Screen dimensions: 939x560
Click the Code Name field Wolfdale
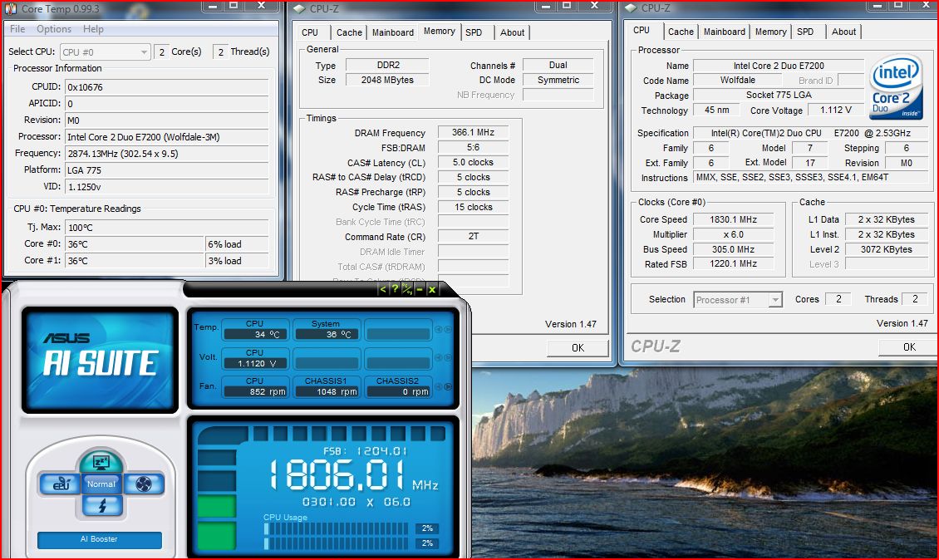pyautogui.click(x=737, y=81)
